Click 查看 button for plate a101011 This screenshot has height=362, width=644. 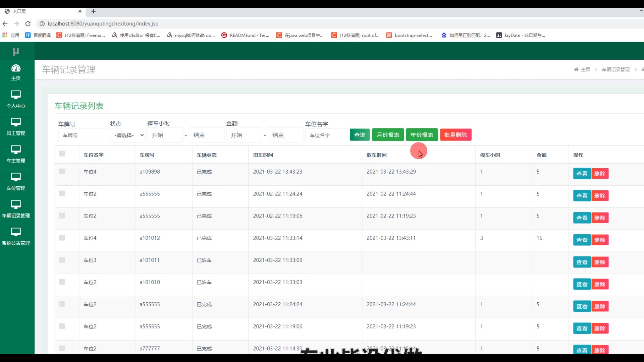coord(582,262)
